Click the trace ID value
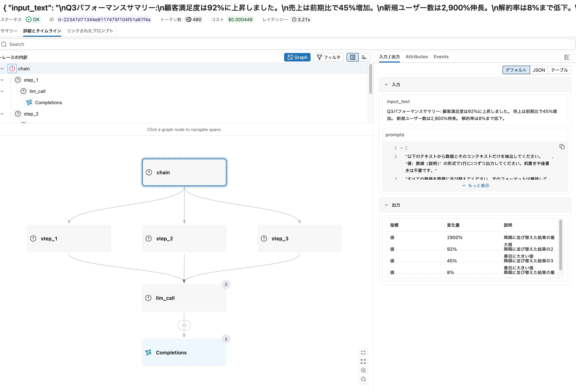The image size is (576, 392). click(x=104, y=20)
